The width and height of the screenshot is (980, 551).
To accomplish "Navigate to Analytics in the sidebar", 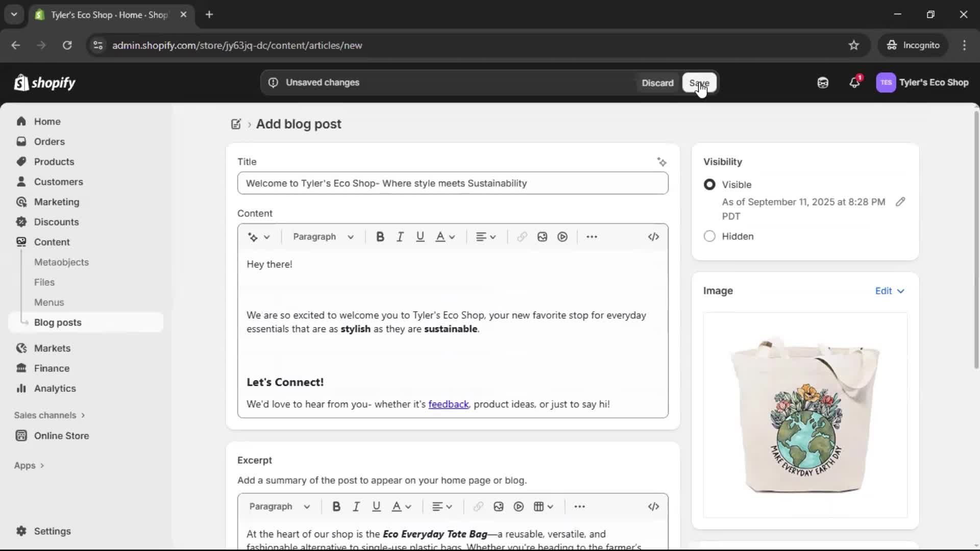I will pyautogui.click(x=54, y=388).
